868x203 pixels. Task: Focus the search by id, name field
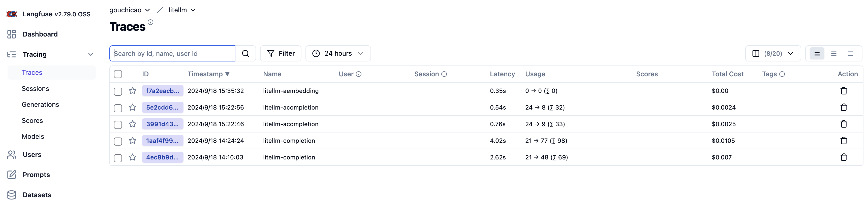(x=172, y=54)
